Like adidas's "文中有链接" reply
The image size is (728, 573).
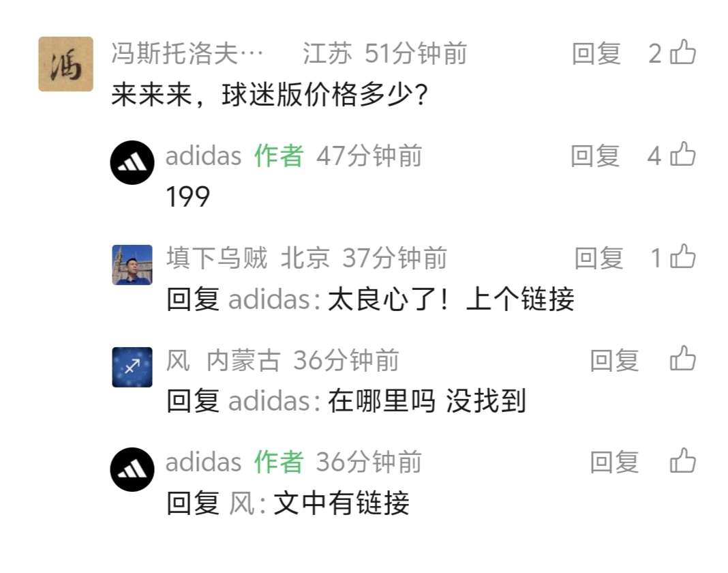[x=683, y=462]
